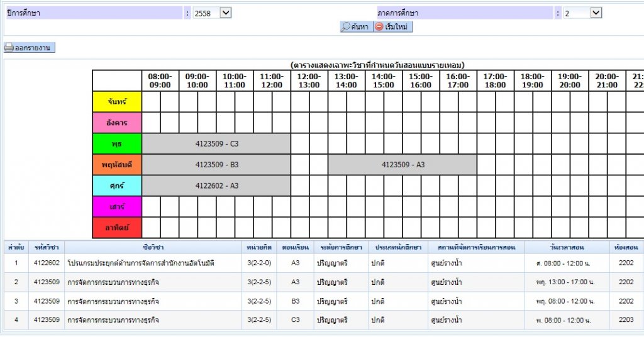The width and height of the screenshot is (644, 337).
Task: Click the red reset icon
Action: tap(379, 27)
